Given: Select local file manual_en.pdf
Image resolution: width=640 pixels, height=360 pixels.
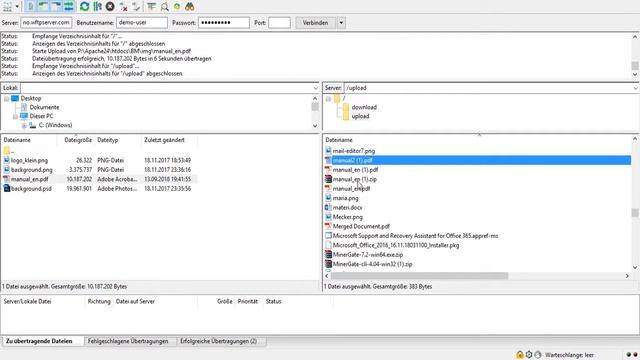Looking at the screenshot, I should coord(29,179).
